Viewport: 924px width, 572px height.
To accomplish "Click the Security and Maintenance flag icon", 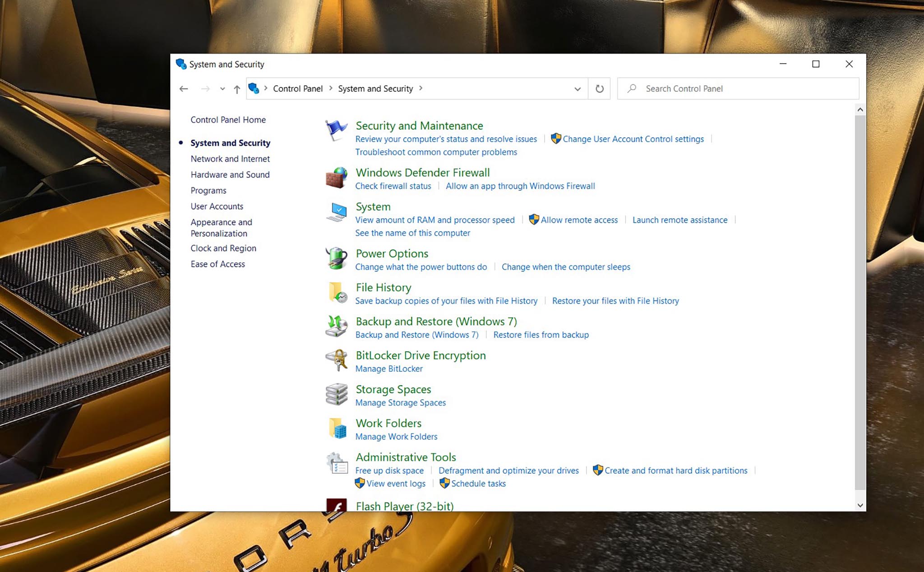I will [336, 130].
